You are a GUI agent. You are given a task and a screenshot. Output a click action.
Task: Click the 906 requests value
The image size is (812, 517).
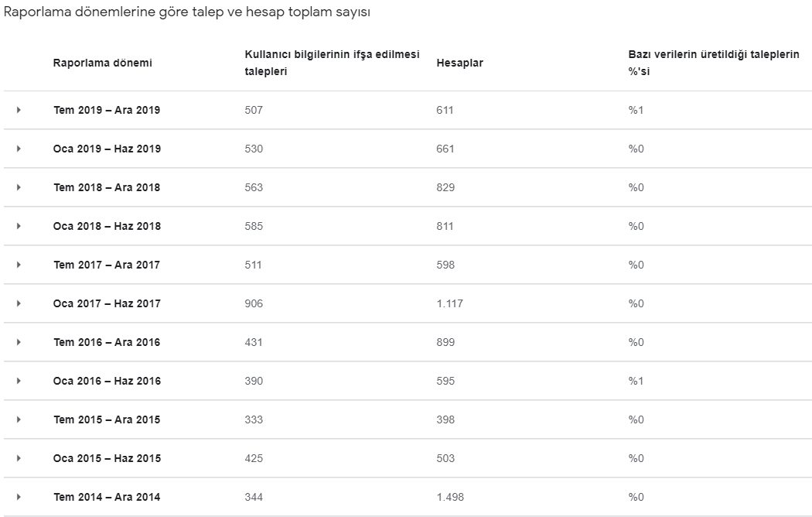click(254, 303)
